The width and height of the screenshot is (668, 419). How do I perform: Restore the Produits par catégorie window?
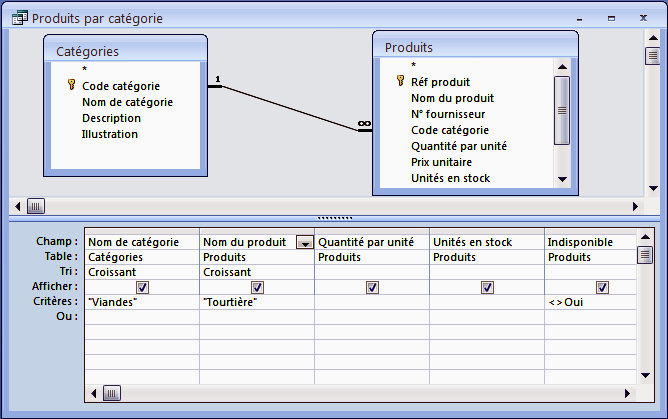click(x=611, y=18)
